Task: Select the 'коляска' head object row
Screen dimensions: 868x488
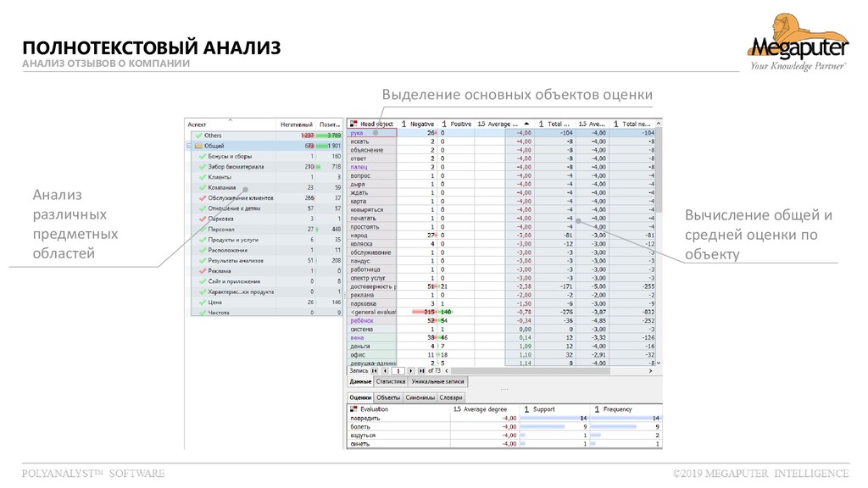Action: (502, 244)
